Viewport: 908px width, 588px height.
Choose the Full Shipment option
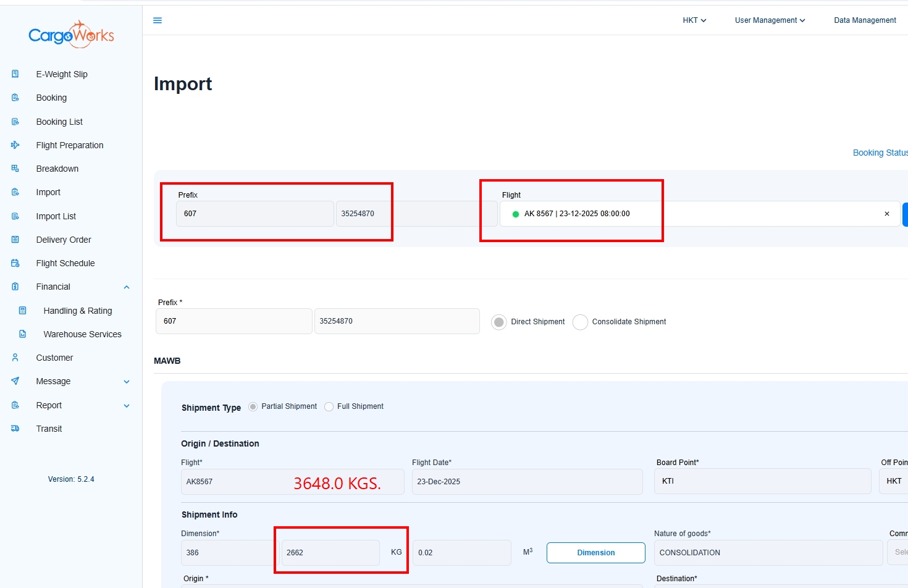[329, 406]
